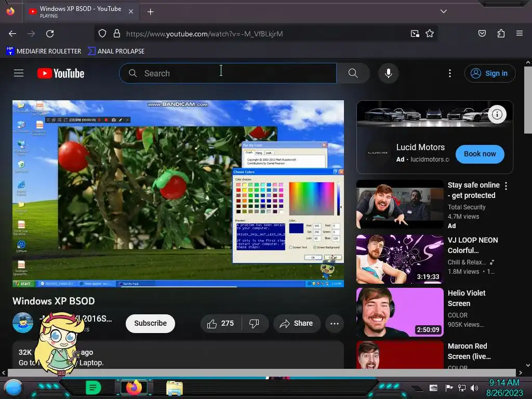Image resolution: width=532 pixels, height=399 pixels.
Task: Open YouTube settings three-dot menu
Action: coord(450,73)
